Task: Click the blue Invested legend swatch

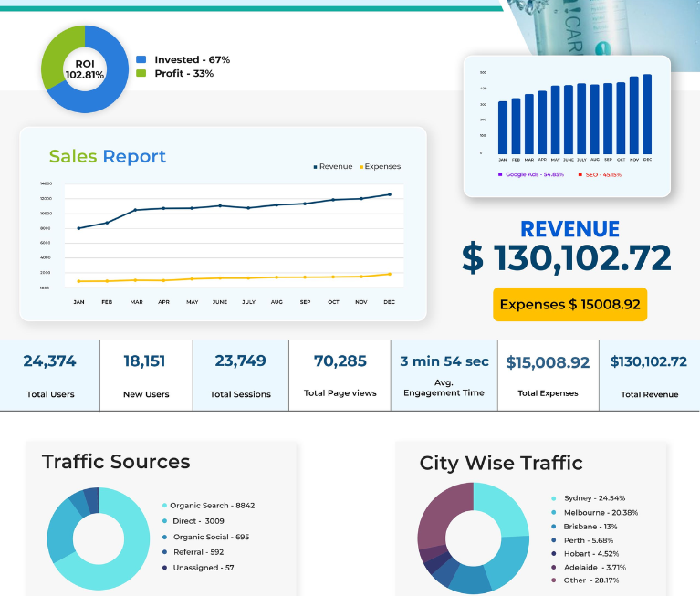Action: tap(141, 59)
